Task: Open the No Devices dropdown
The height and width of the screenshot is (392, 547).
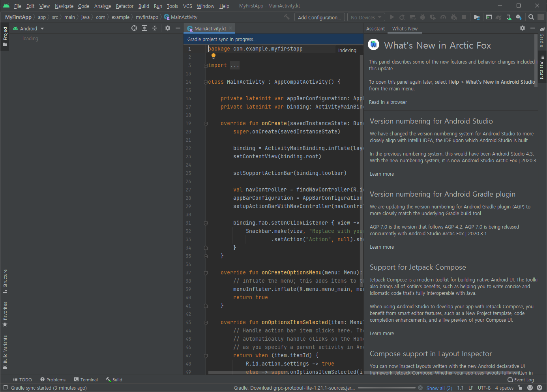Action: point(366,17)
